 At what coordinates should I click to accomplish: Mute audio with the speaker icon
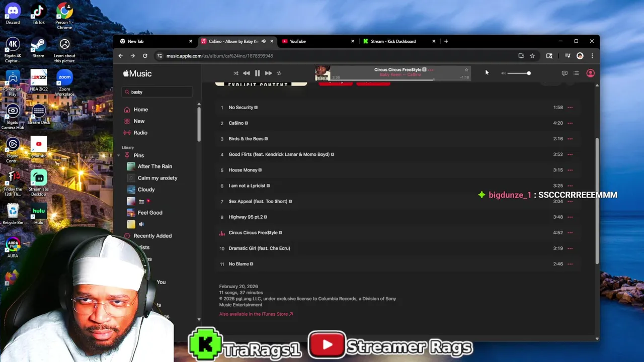[503, 73]
